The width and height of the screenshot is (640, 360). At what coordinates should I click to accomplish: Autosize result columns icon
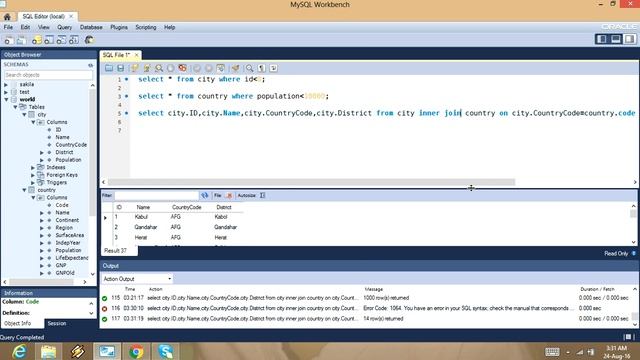point(262,196)
